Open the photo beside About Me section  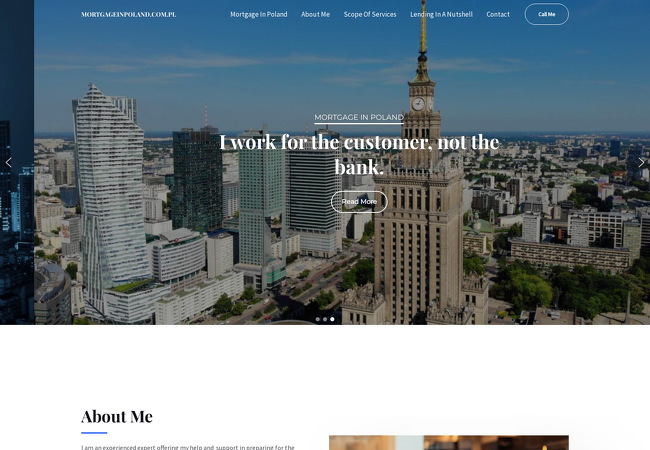(x=449, y=443)
